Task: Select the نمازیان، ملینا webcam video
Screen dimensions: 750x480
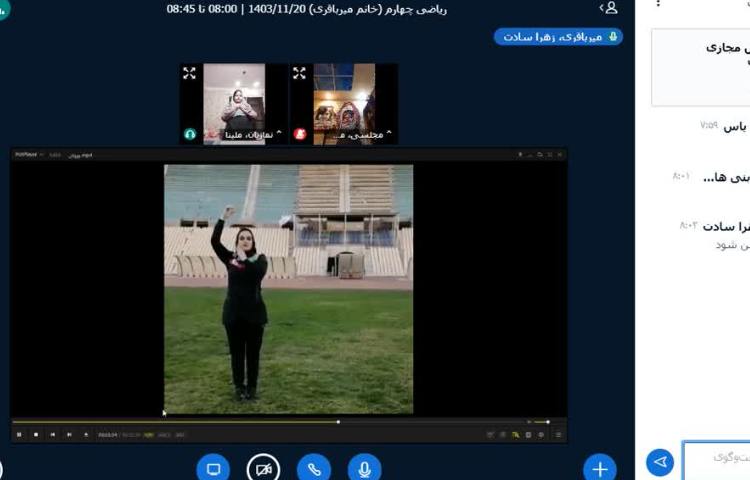Action: point(234,104)
